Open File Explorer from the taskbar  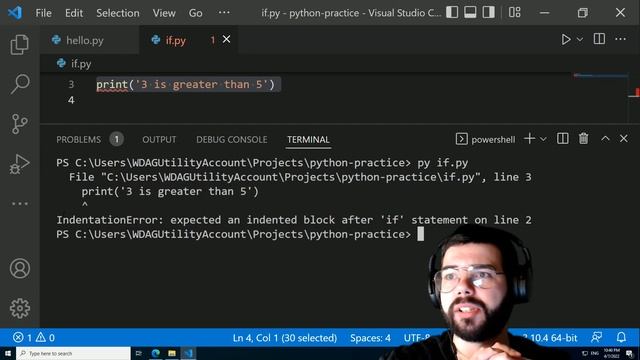tap(172, 353)
